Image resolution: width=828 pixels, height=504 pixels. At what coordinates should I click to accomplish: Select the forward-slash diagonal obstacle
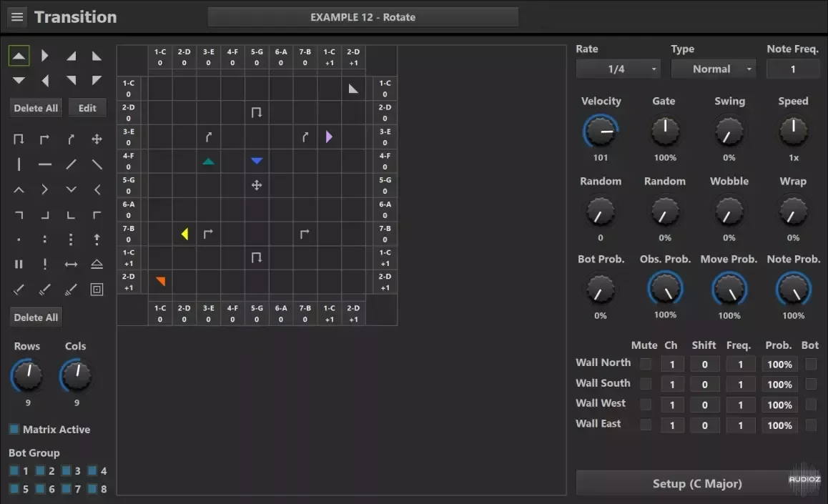[x=71, y=164]
